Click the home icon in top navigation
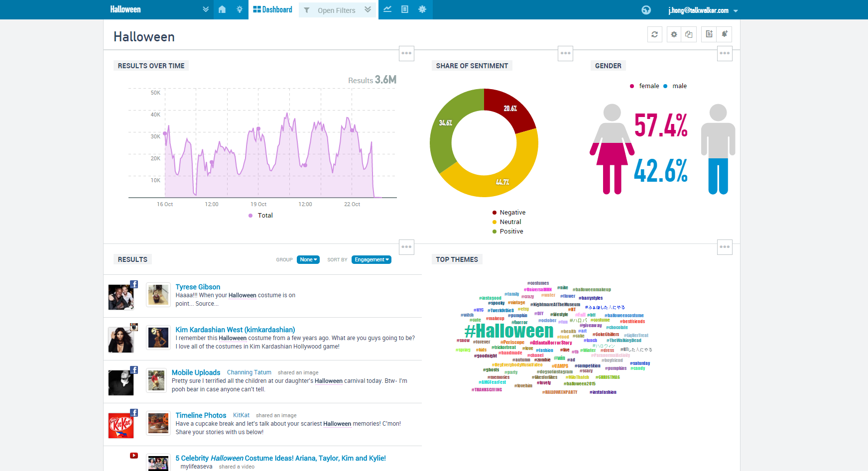Screen dimensions: 868x471 click(222, 9)
